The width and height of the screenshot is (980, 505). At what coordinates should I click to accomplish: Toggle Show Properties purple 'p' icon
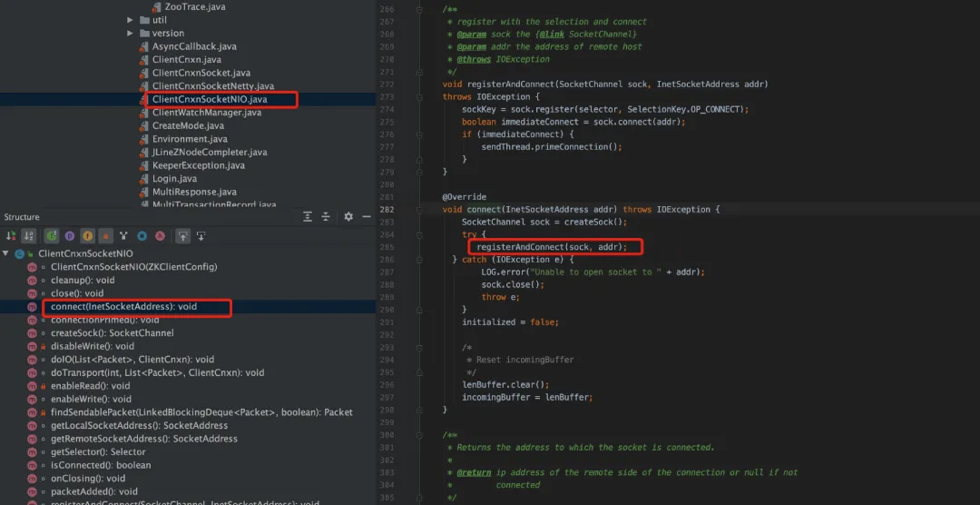[70, 236]
